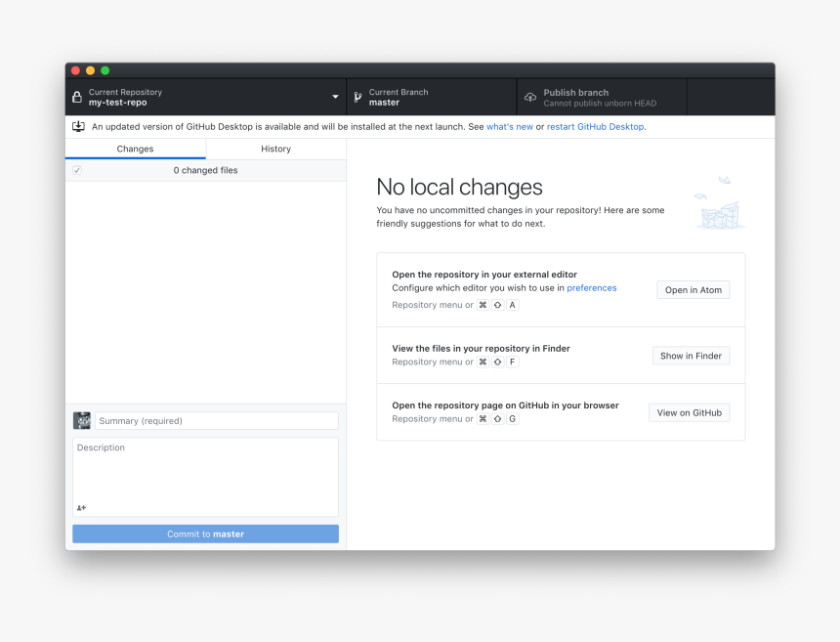
Task: Click the command key icon before G
Action: (x=483, y=419)
